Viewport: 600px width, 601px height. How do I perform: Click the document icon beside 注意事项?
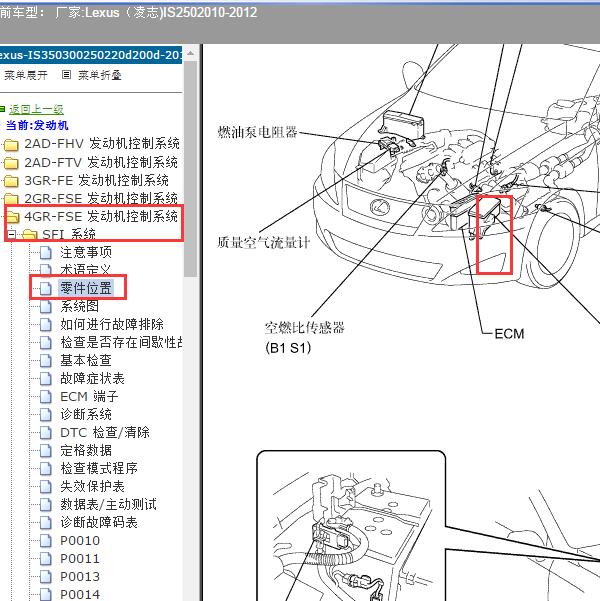[46, 253]
